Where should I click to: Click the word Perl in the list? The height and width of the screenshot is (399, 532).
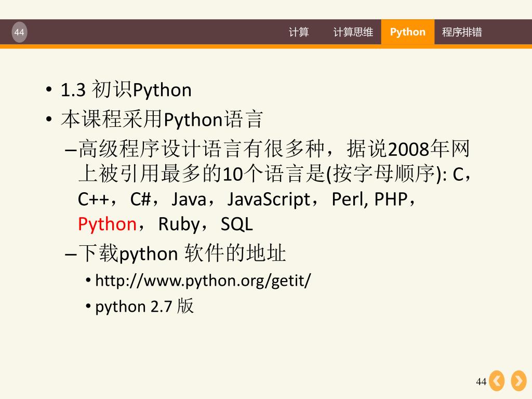point(349,199)
